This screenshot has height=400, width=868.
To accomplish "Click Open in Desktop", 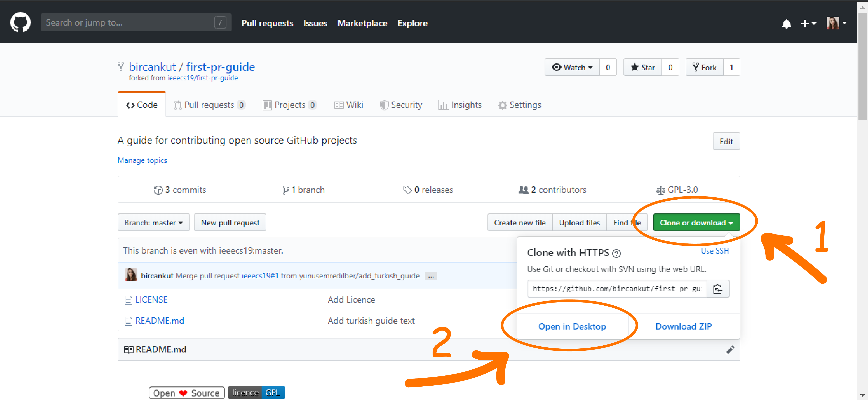I will coord(572,326).
